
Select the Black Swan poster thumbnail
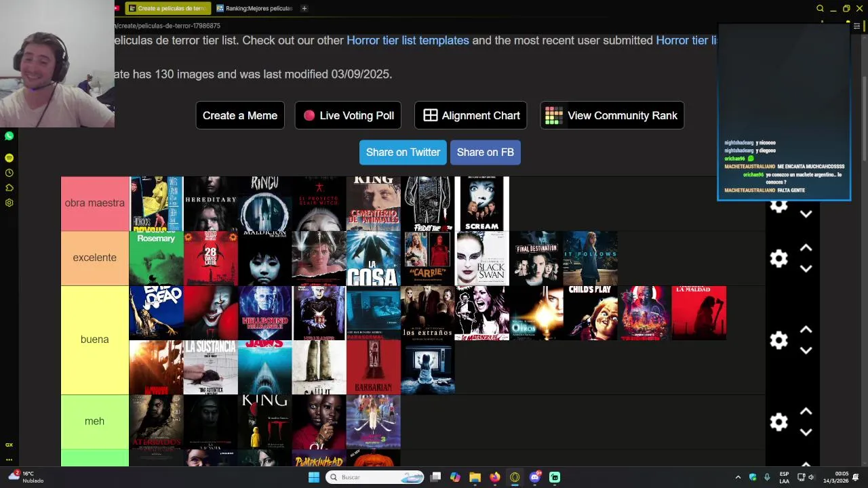[482, 258]
